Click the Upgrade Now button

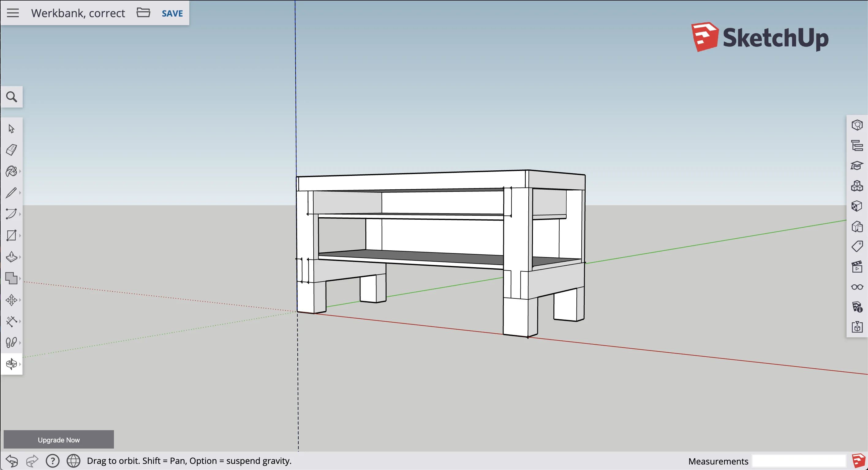pos(58,439)
